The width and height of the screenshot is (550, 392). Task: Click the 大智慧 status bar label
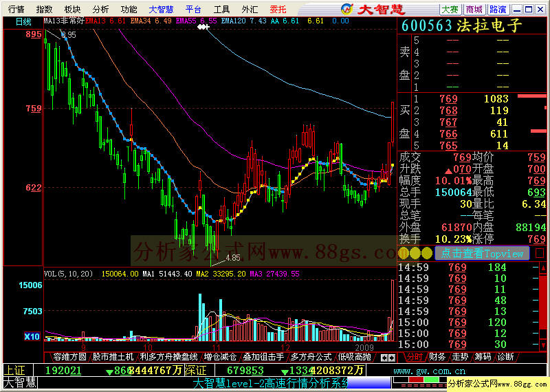20,382
